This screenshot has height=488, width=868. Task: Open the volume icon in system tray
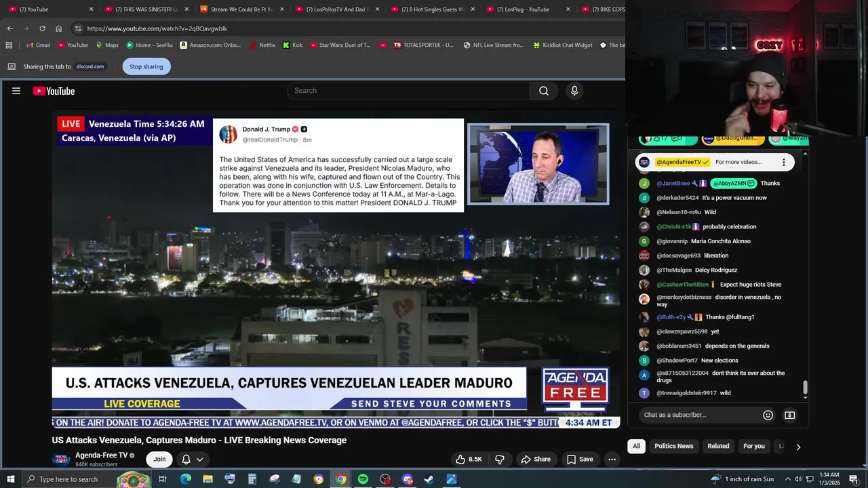coord(798,479)
